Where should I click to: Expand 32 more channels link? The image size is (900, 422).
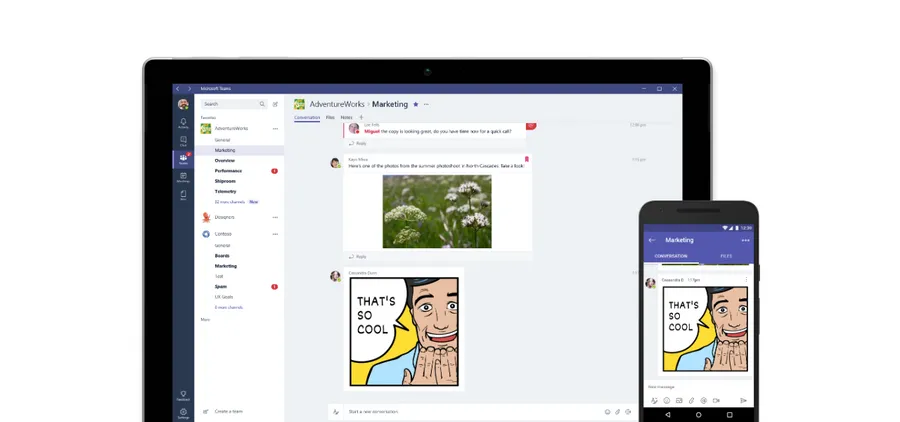tap(230, 202)
